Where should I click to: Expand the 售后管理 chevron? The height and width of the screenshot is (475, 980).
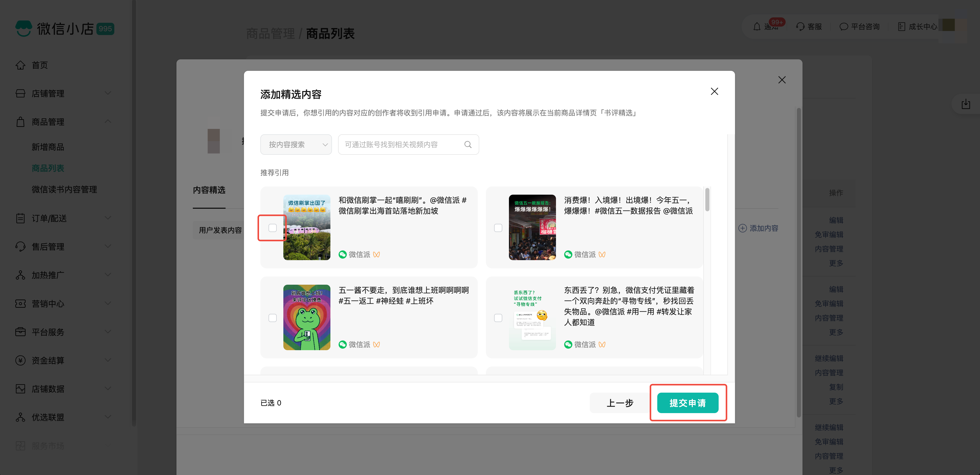coord(108,247)
